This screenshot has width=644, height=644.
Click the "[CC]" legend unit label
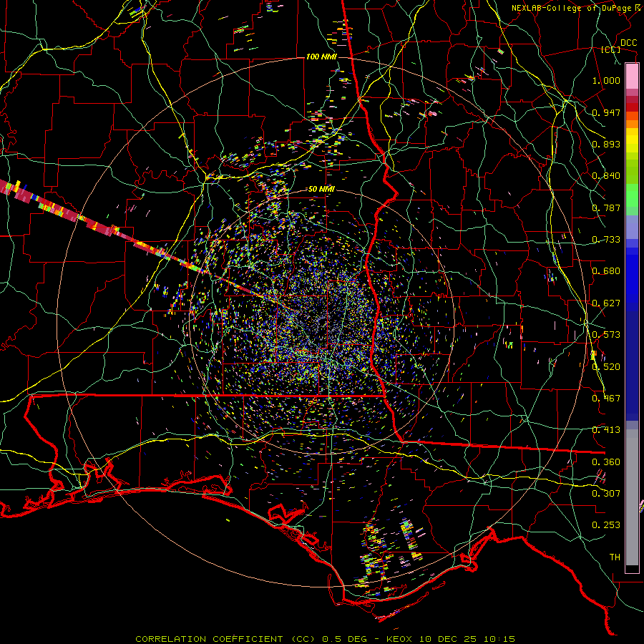coord(611,49)
